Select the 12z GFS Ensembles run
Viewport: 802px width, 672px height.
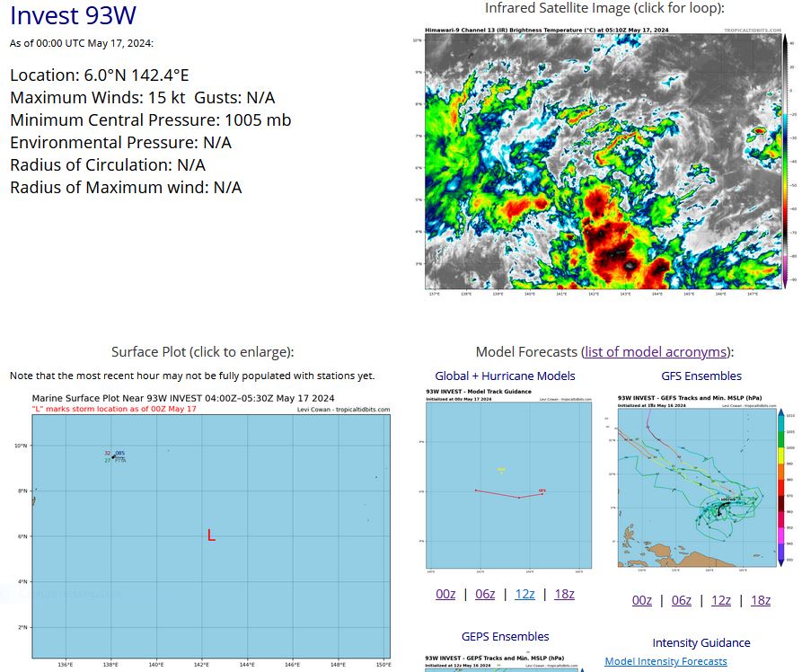tap(720, 600)
